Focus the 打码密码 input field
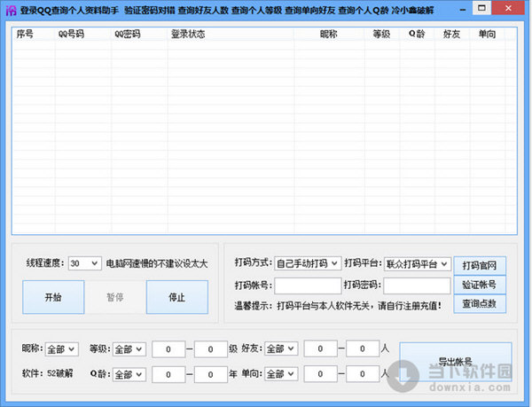The image size is (532, 407). (417, 286)
